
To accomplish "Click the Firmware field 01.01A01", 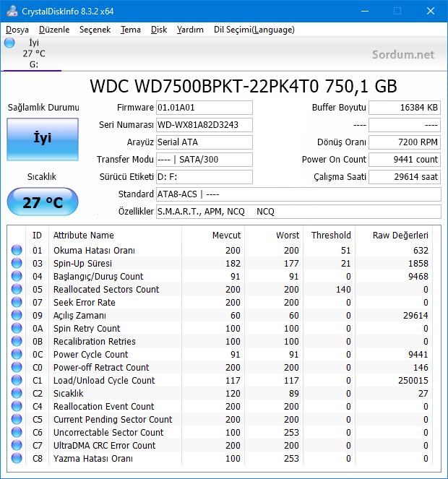I will point(204,108).
